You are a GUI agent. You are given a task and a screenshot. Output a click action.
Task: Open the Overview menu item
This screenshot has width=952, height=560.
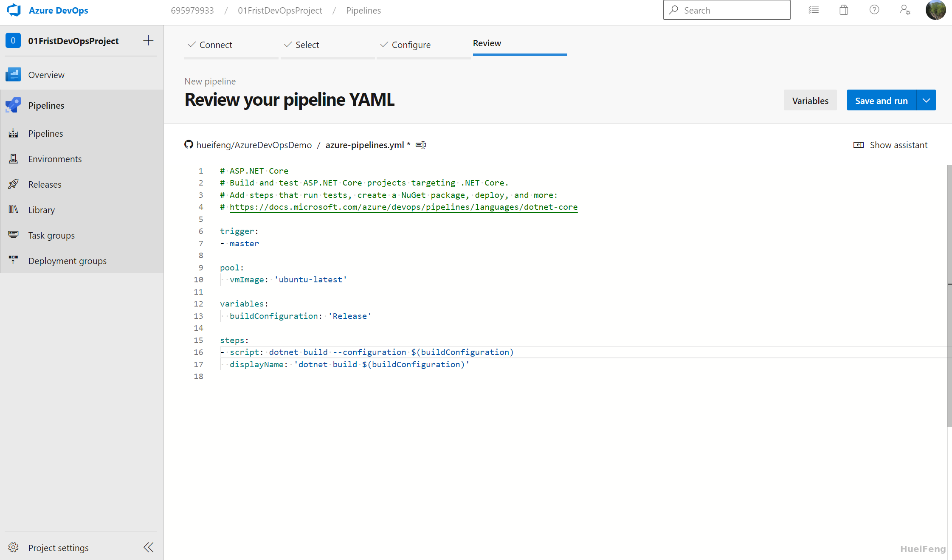pos(82,75)
